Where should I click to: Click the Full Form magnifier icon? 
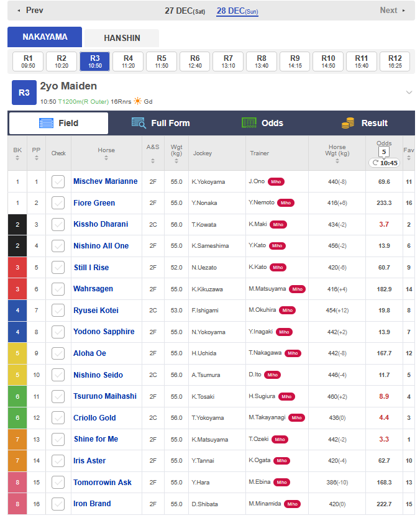point(139,123)
